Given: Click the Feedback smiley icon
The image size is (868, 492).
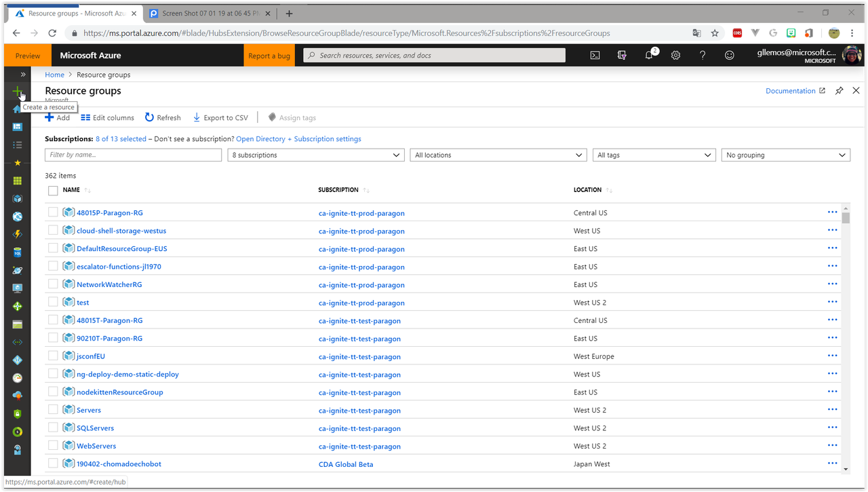Looking at the screenshot, I should [730, 56].
